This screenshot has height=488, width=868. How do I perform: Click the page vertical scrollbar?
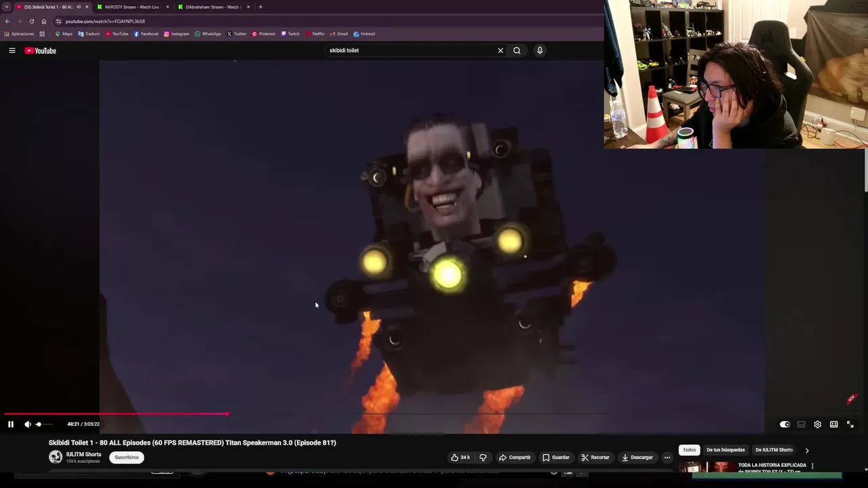865,171
